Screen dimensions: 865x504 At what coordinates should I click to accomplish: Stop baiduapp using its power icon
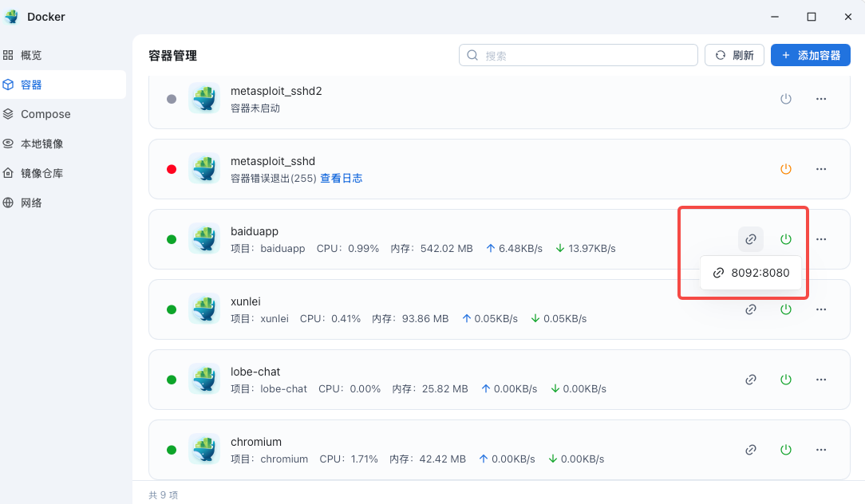tap(785, 238)
